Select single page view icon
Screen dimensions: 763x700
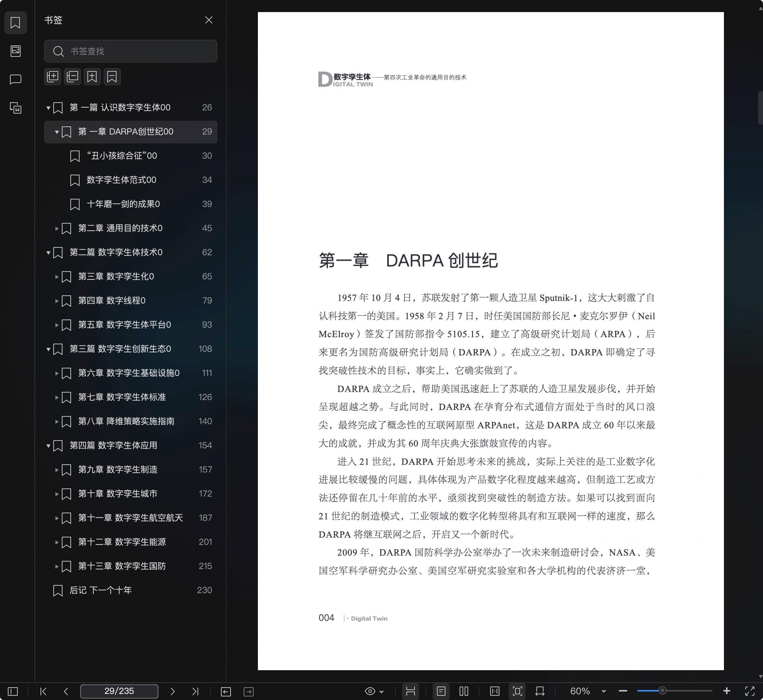click(x=441, y=691)
